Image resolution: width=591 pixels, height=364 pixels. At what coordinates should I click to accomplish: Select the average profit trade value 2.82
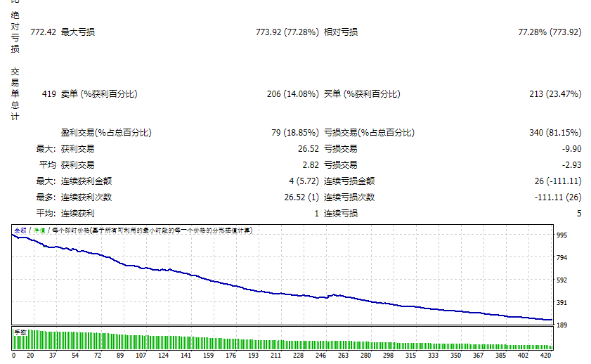311,165
